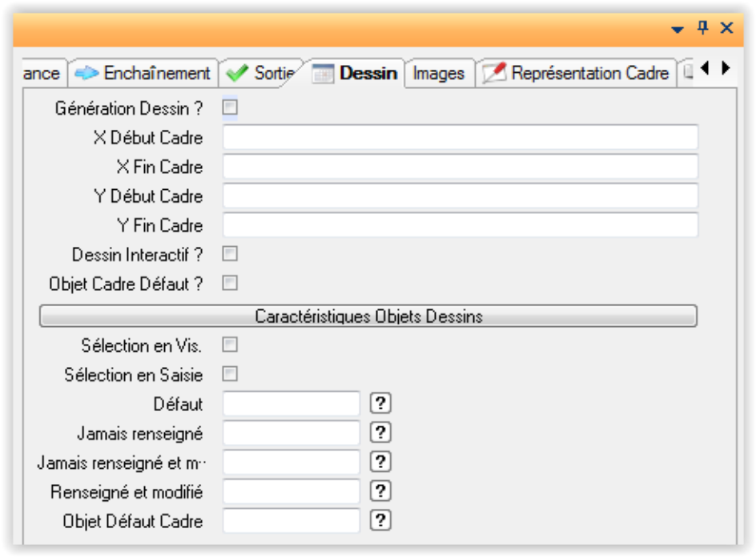This screenshot has width=756, height=557.
Task: Switch to the Enchaînement tab
Action: tap(144, 74)
